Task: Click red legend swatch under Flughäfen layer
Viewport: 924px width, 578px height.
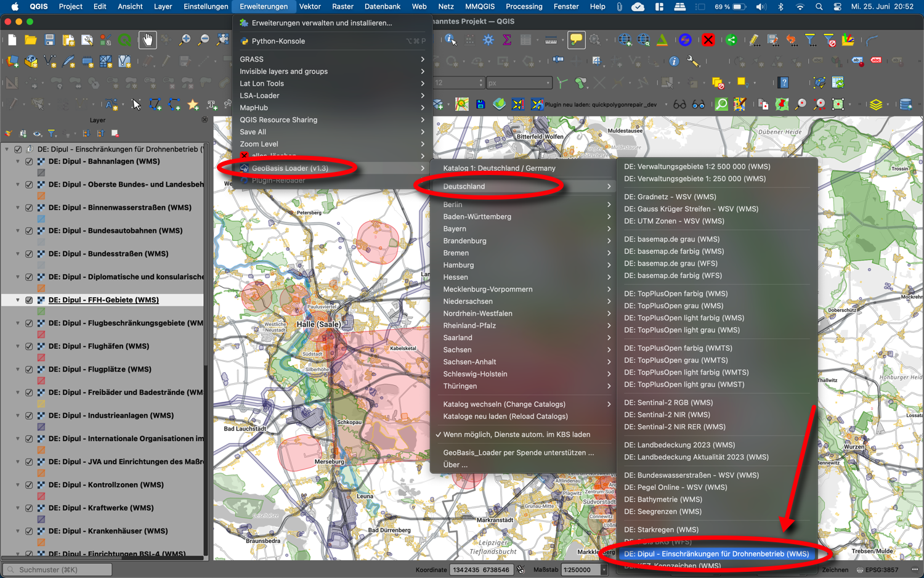Action: pos(41,357)
